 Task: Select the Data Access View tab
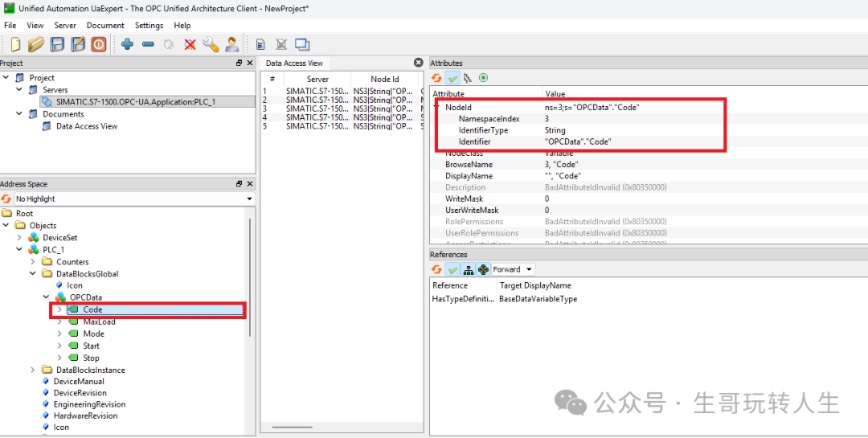pyautogui.click(x=294, y=63)
